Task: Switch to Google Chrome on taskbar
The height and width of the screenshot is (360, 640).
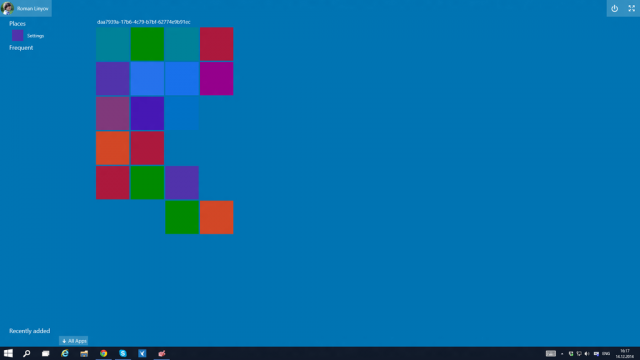Action: 104,353
